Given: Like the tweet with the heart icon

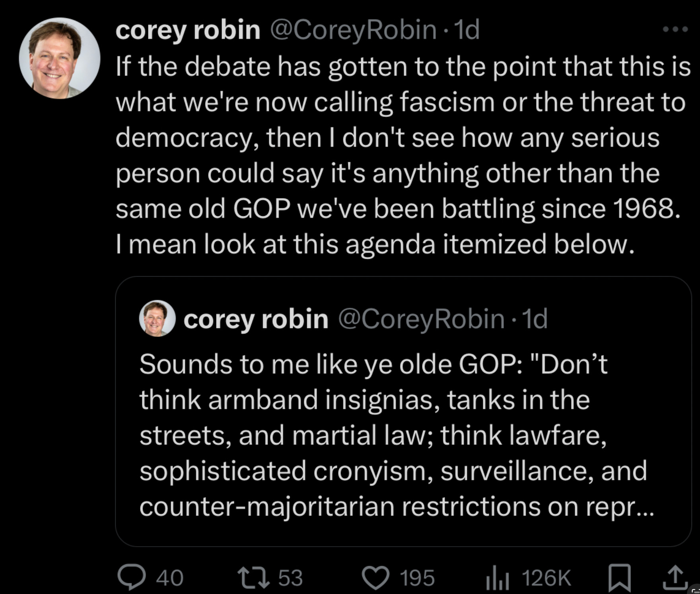Looking at the screenshot, I should 375,577.
